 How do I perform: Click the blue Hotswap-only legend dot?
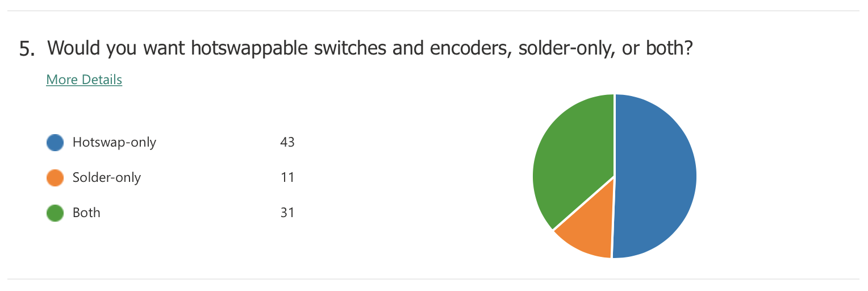pos(55,143)
